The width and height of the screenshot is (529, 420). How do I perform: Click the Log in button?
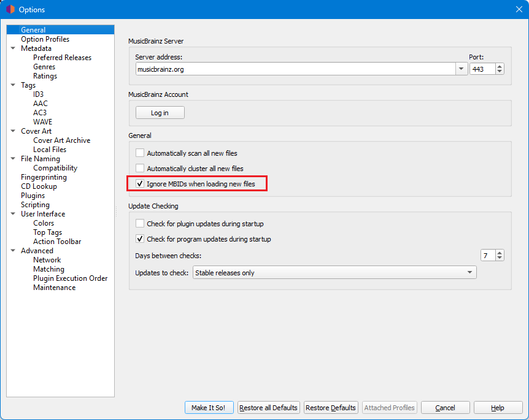point(160,113)
